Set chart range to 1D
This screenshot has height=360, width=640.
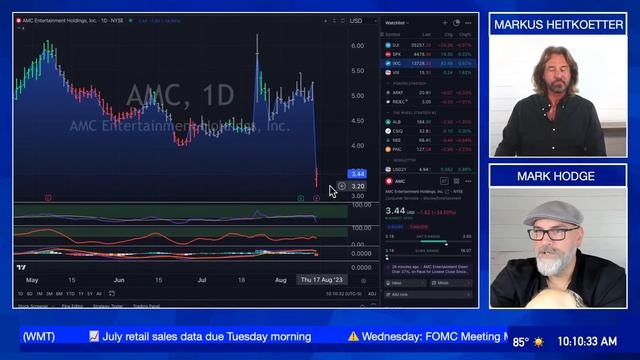coord(20,293)
